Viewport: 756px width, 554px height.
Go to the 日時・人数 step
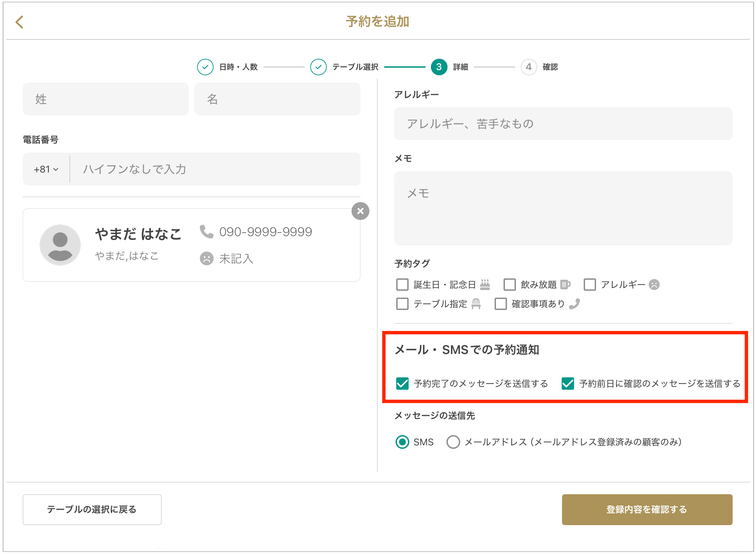205,67
